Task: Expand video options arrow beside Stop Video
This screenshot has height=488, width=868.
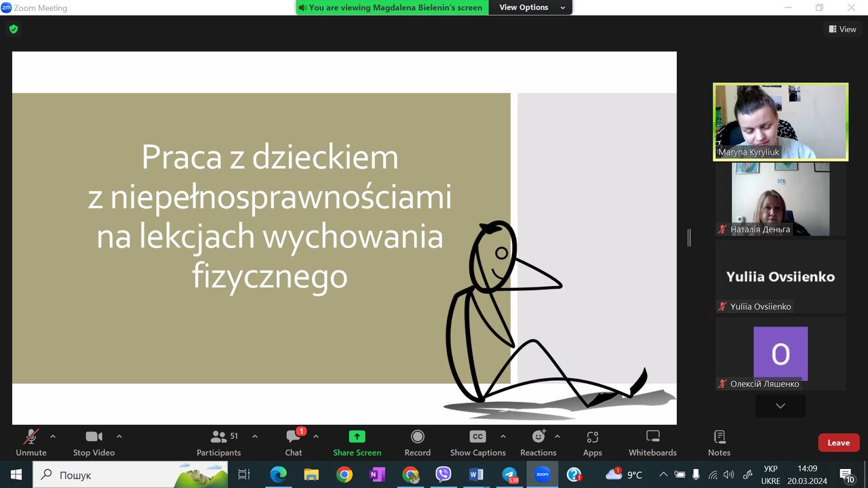Action: [119, 436]
